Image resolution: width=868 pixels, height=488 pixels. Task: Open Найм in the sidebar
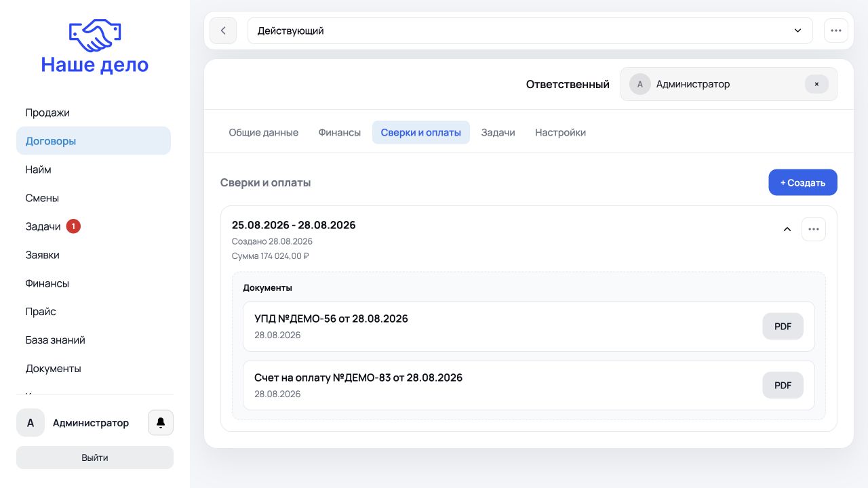[x=94, y=169]
